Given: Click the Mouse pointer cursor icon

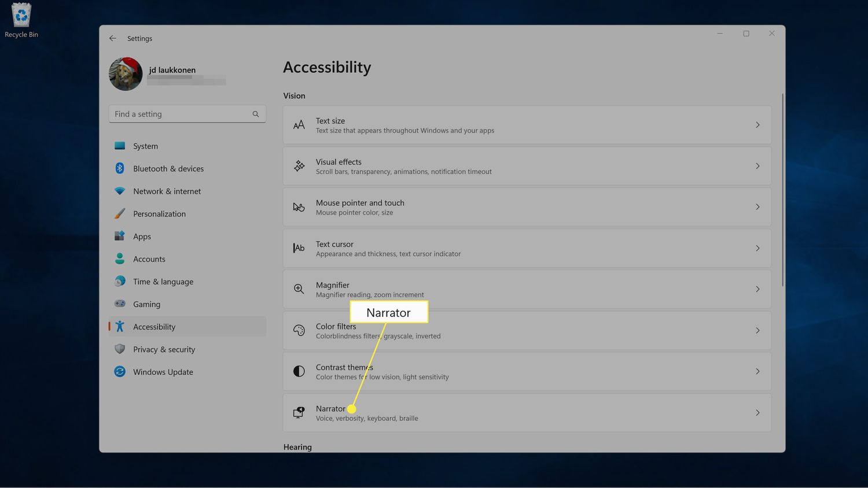Looking at the screenshot, I should click(x=299, y=207).
